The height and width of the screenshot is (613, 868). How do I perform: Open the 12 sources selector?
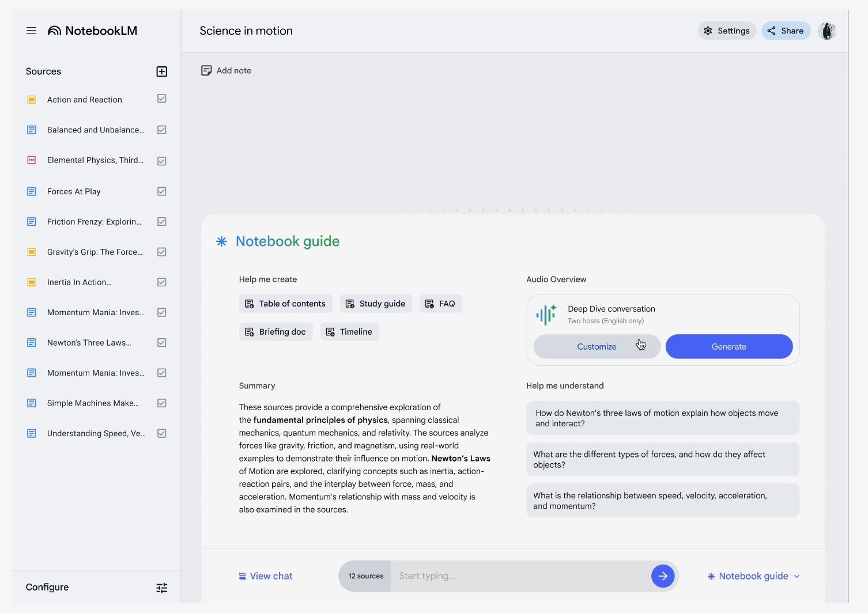[365, 576]
